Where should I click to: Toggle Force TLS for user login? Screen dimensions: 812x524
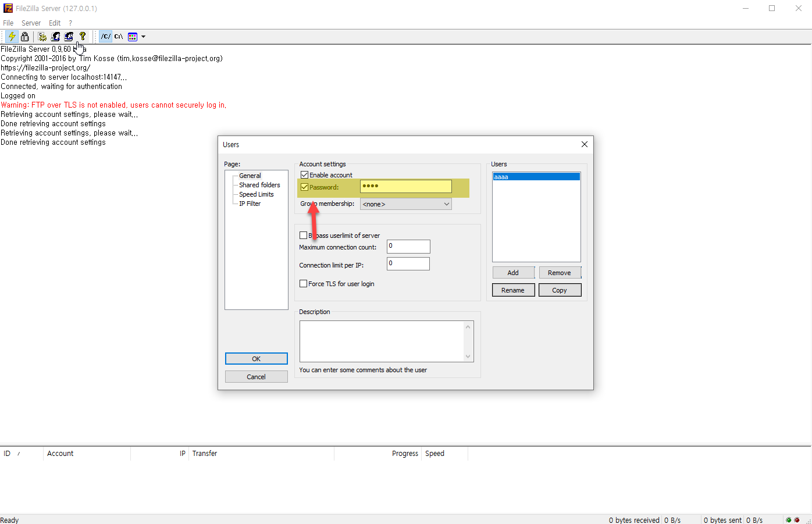[303, 284]
